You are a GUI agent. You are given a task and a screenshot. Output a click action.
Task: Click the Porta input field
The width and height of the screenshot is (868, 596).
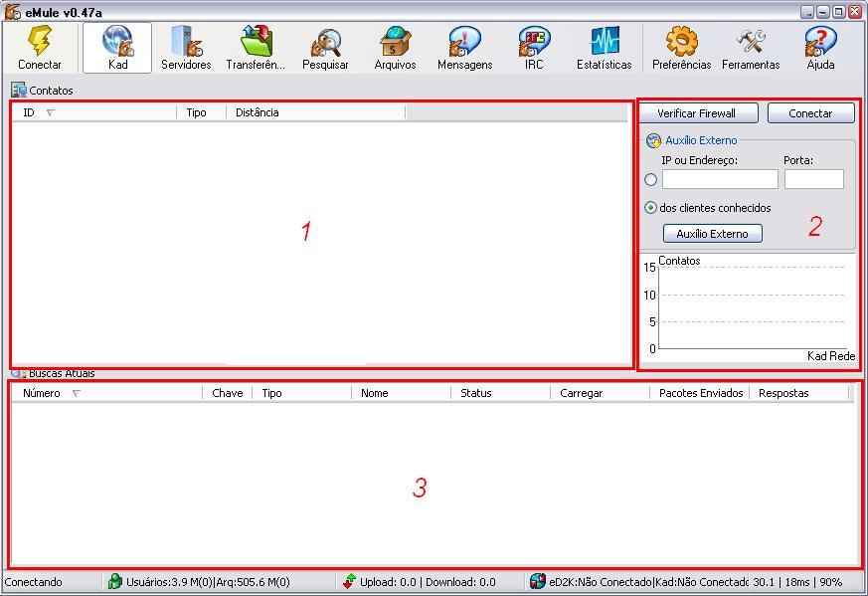(813, 179)
